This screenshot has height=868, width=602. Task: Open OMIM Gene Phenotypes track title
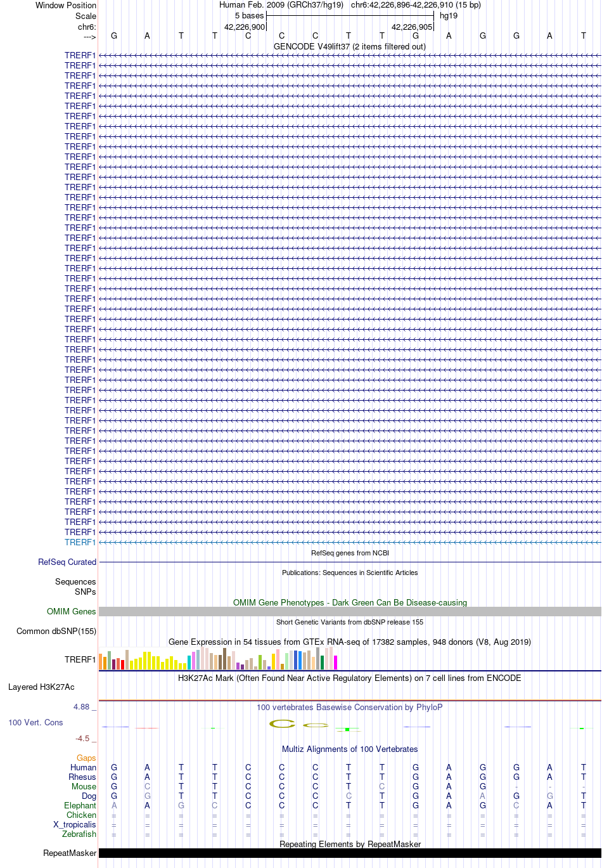[350, 602]
